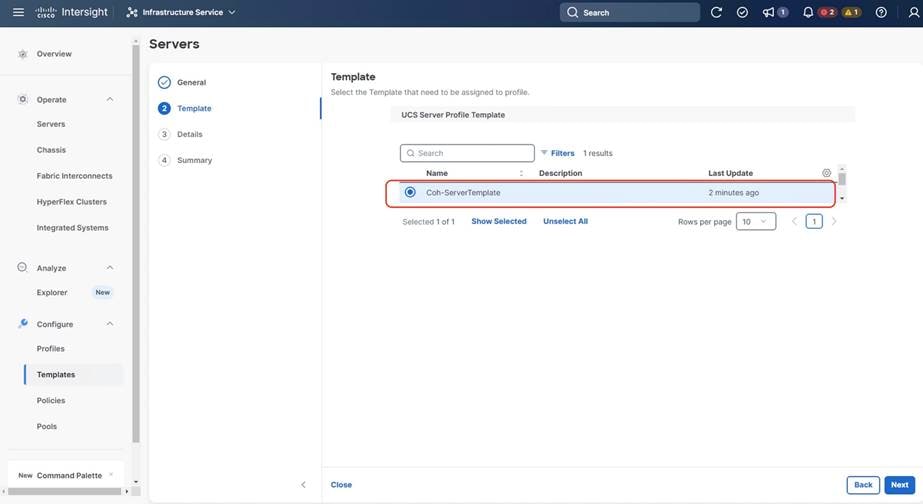Go to previous page arrow
The width and height of the screenshot is (923, 504).
794,221
